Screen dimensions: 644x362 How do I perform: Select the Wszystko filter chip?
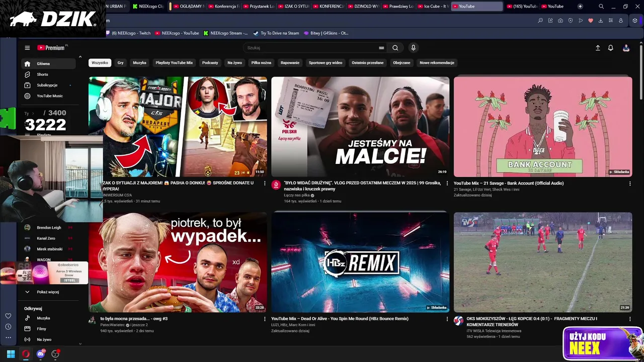coord(100,63)
